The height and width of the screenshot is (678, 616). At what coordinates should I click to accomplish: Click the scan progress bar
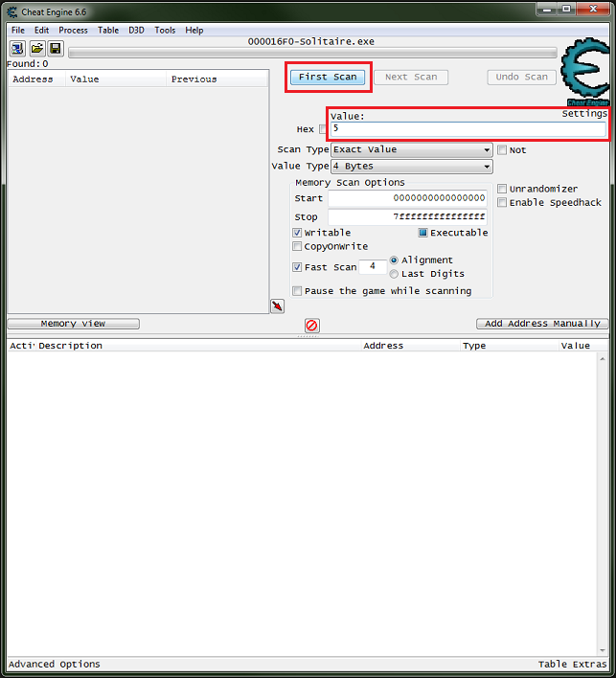tap(312, 53)
